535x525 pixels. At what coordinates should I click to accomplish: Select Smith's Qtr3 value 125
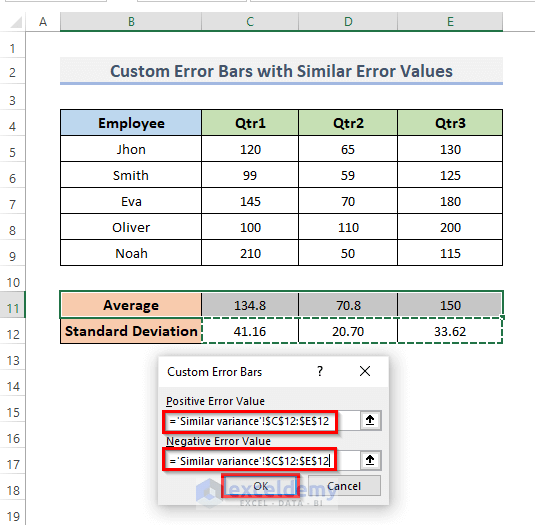click(450, 175)
